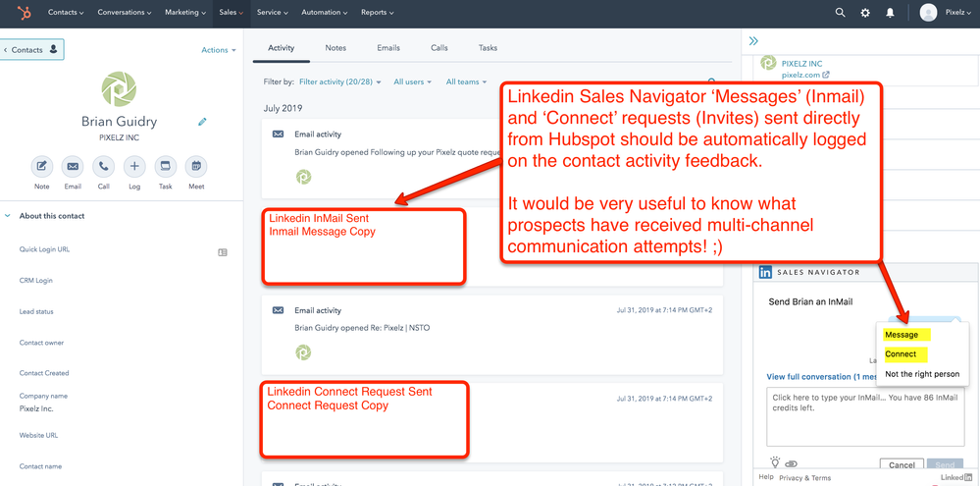This screenshot has height=486, width=980.
Task: Choose Connect from Sales Navigator menu
Action: coord(901,354)
